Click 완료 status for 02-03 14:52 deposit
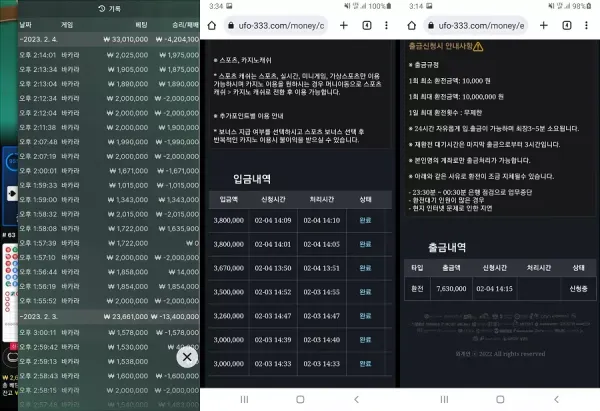Image resolution: width=600 pixels, height=411 pixels. click(x=365, y=292)
